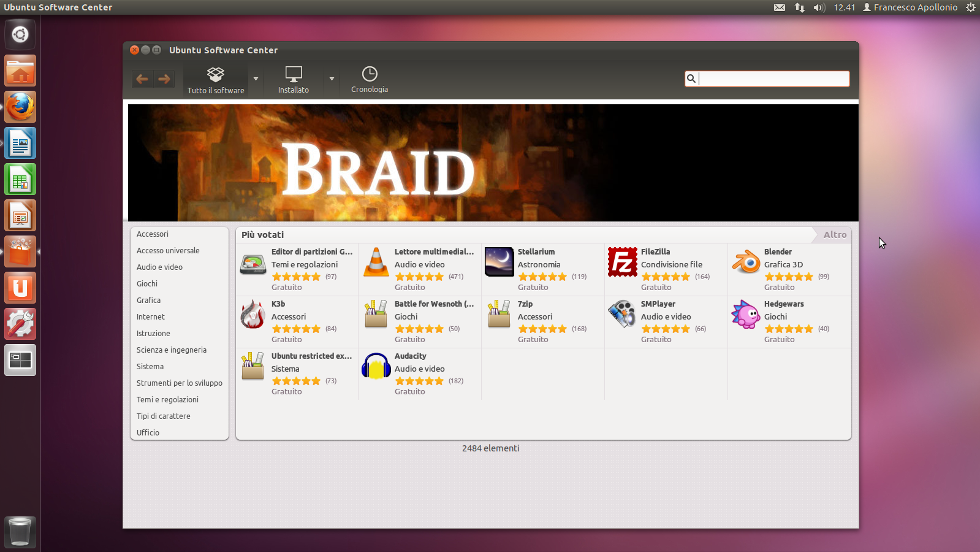Open System Settings wrench launcher icon

coord(20,324)
